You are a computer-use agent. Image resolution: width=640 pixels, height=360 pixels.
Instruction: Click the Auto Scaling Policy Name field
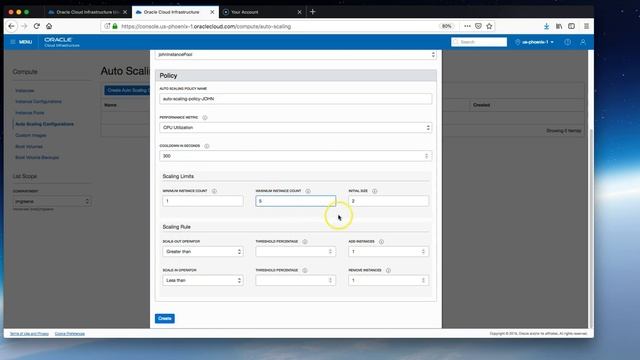click(x=296, y=99)
